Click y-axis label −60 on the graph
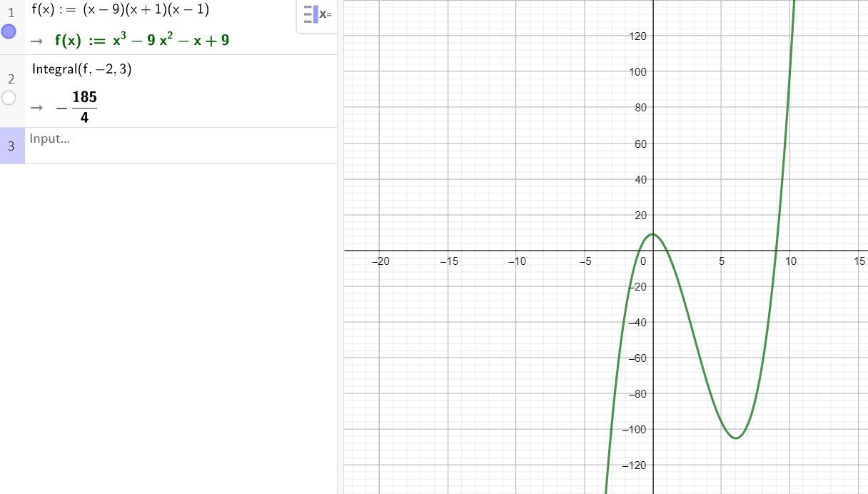The image size is (868, 494). tap(637, 358)
